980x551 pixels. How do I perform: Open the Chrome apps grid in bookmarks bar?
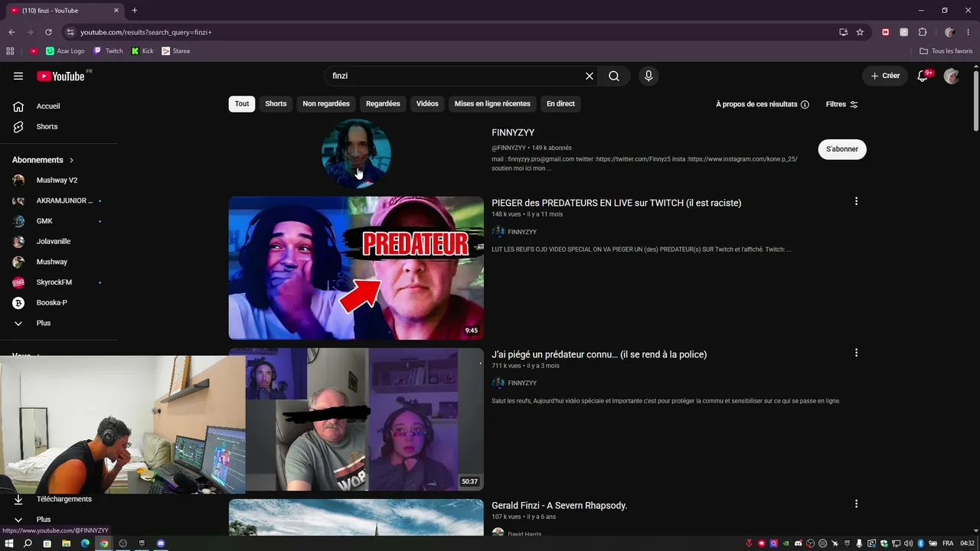coord(10,51)
